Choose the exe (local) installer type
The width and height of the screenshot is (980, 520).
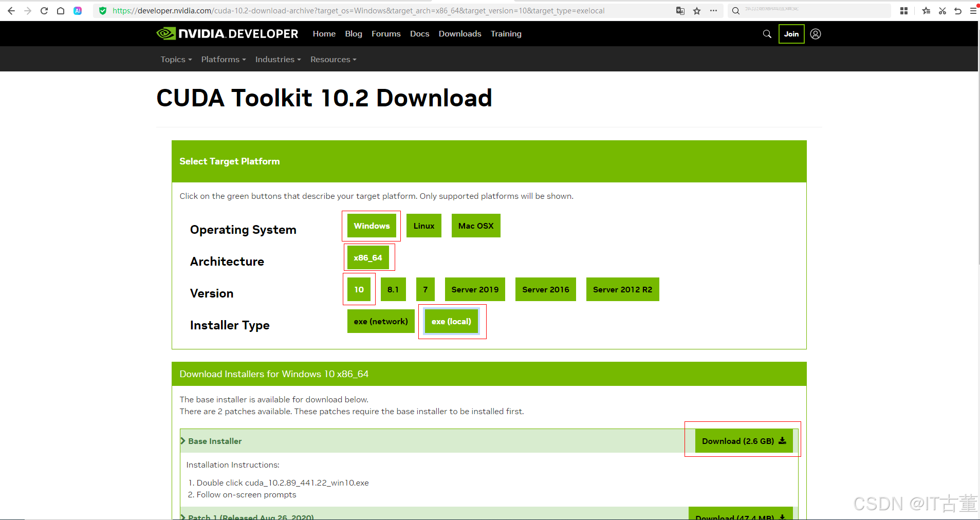point(452,322)
